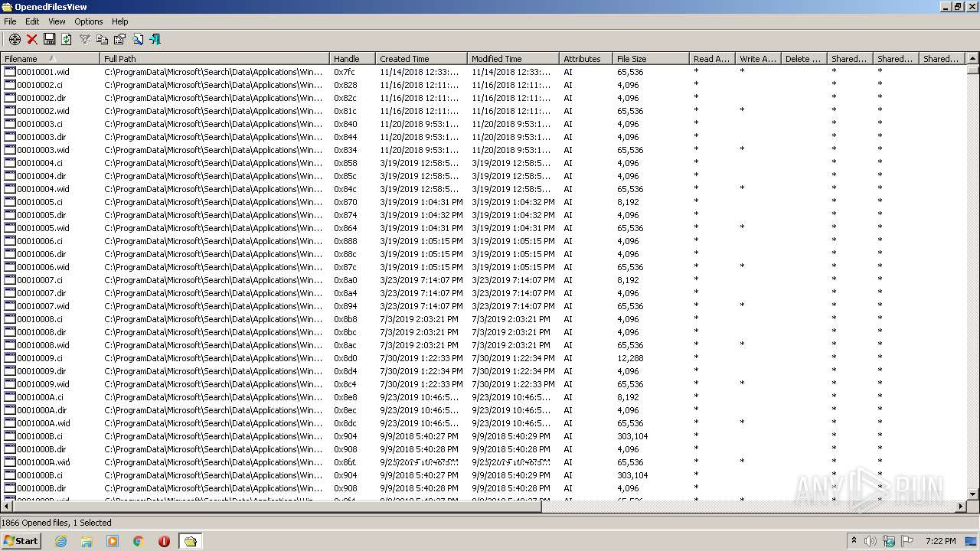Open the Edit menu
This screenshot has height=551, width=980.
coord(32,21)
